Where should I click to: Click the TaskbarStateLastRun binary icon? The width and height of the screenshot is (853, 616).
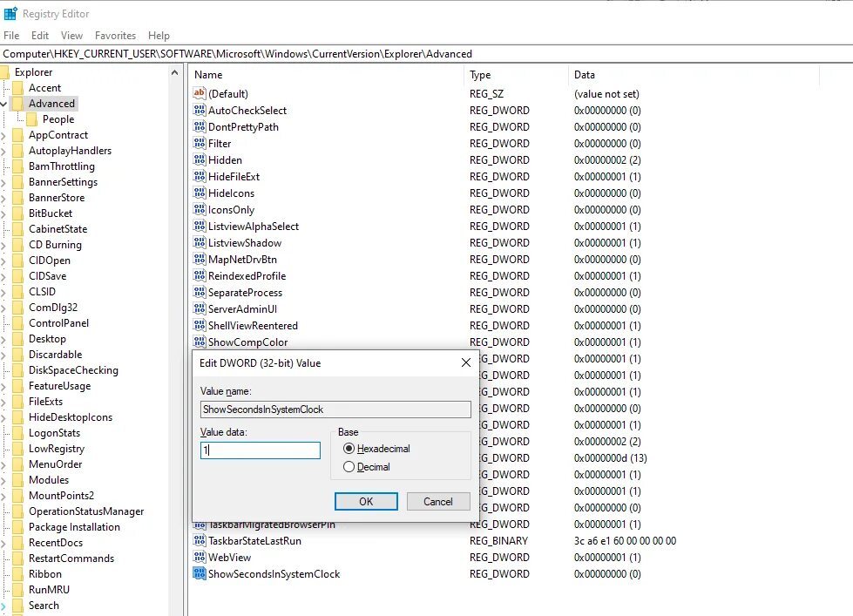click(200, 541)
